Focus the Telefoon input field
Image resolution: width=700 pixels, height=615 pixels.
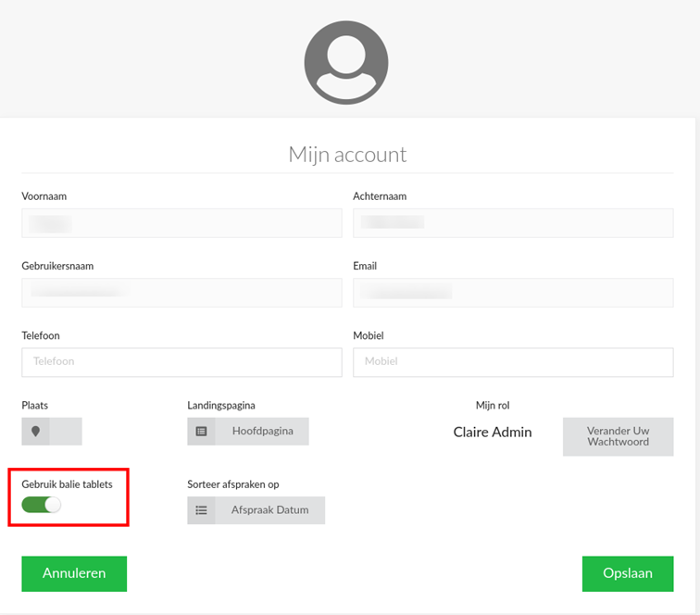pos(181,362)
